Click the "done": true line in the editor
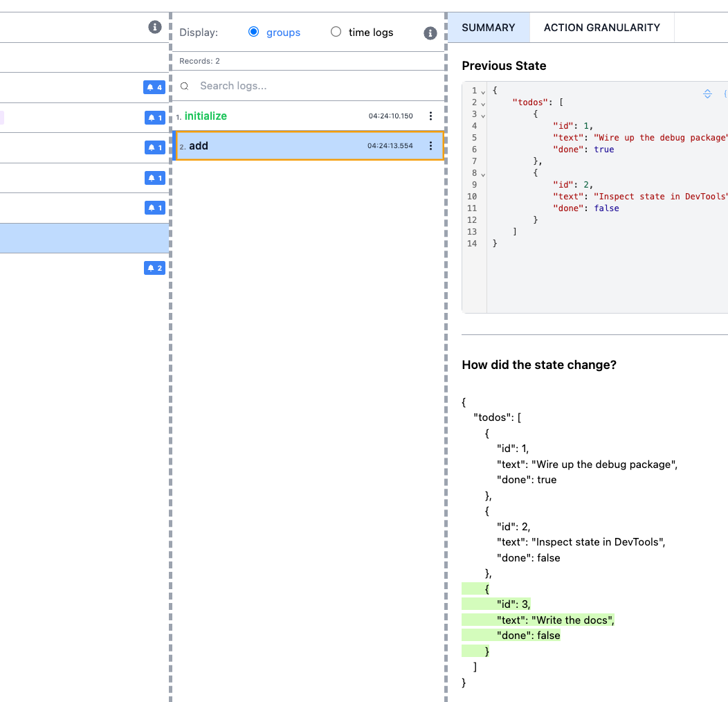The height and width of the screenshot is (702, 728). click(x=583, y=150)
